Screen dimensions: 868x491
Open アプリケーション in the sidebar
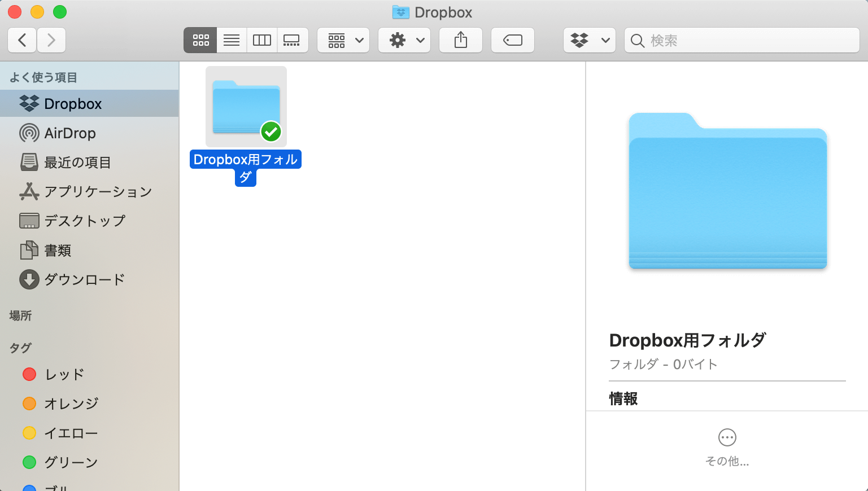click(89, 192)
